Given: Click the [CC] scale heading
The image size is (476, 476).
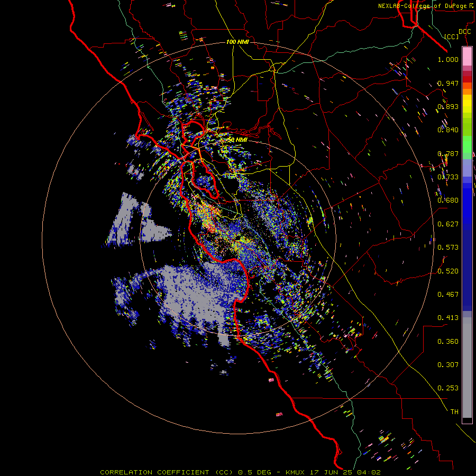Looking at the screenshot, I should (x=451, y=36).
